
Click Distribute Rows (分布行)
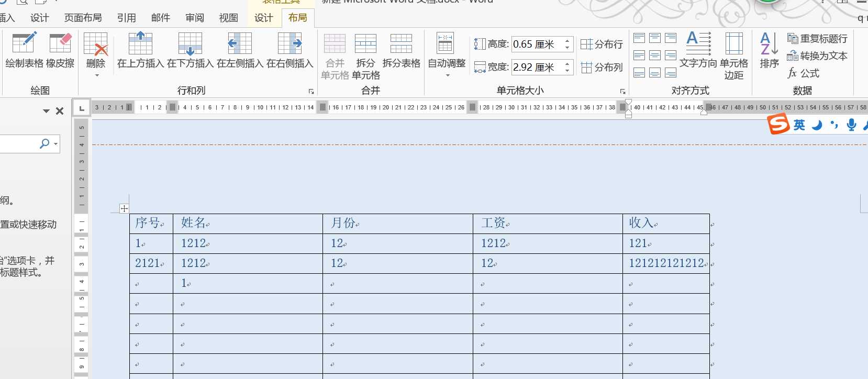602,44
